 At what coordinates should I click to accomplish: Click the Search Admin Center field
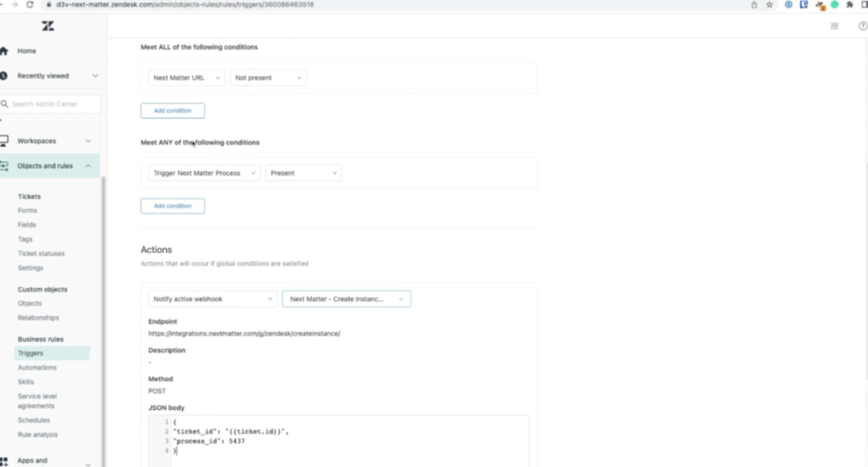coord(51,104)
